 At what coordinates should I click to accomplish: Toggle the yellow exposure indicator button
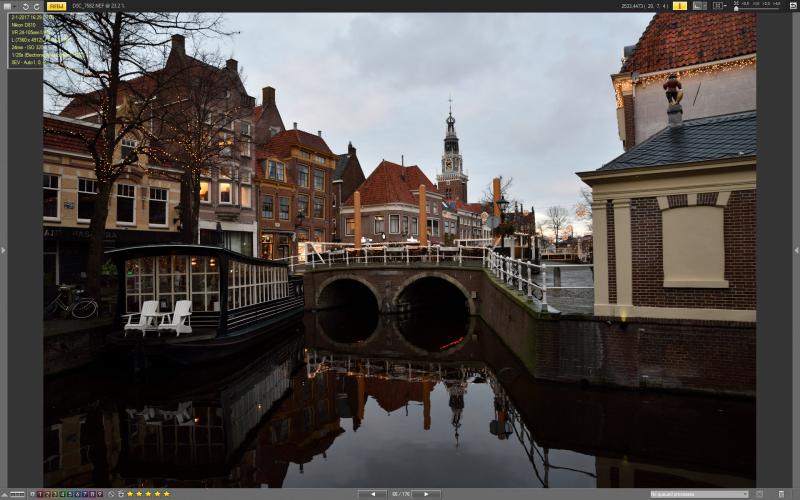pos(680,6)
